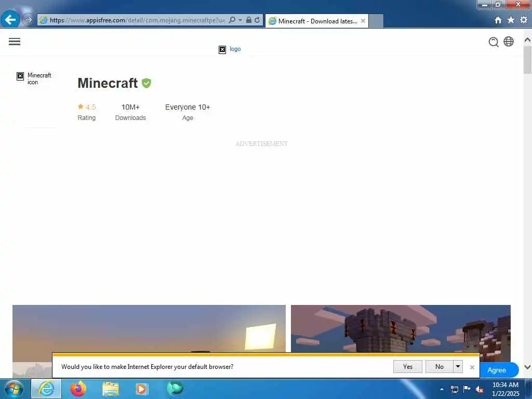Open the site hamburger menu
Image resolution: width=532 pixels, height=399 pixels.
pos(15,42)
